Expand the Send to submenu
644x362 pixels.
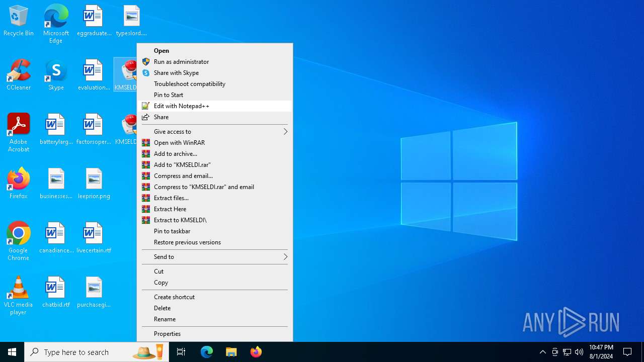pos(215,257)
